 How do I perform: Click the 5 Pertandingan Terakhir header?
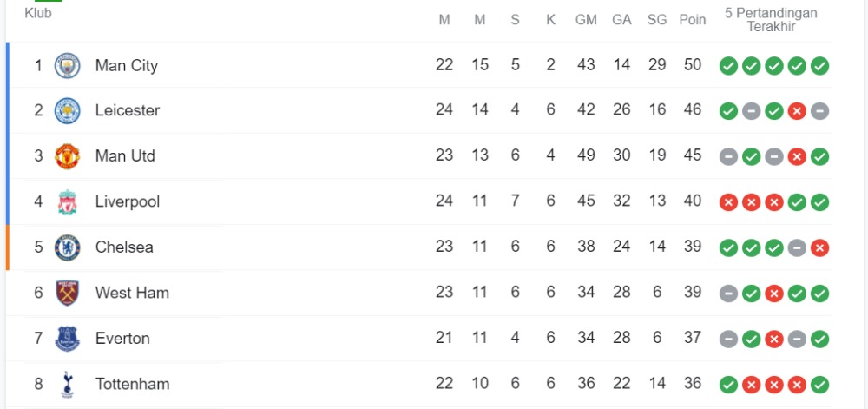pos(771,20)
